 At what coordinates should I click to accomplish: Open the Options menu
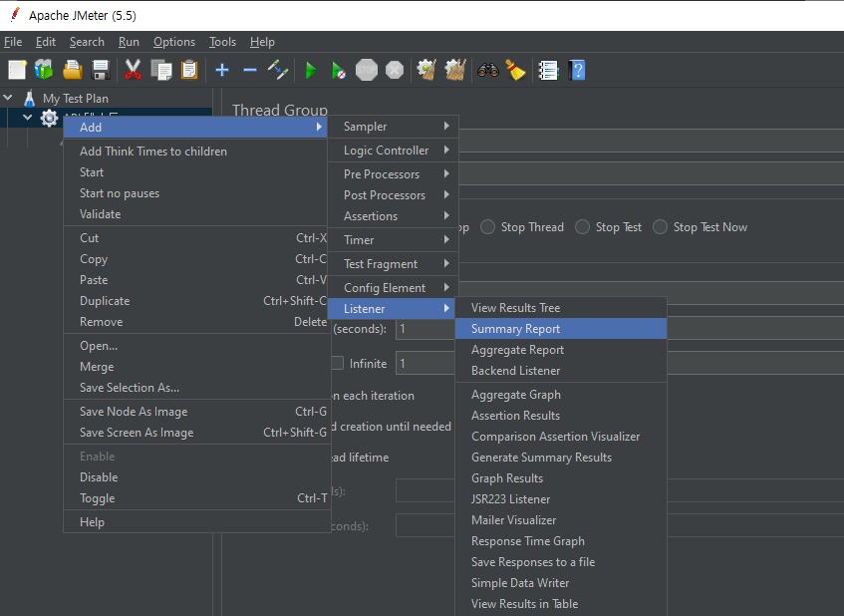click(173, 42)
